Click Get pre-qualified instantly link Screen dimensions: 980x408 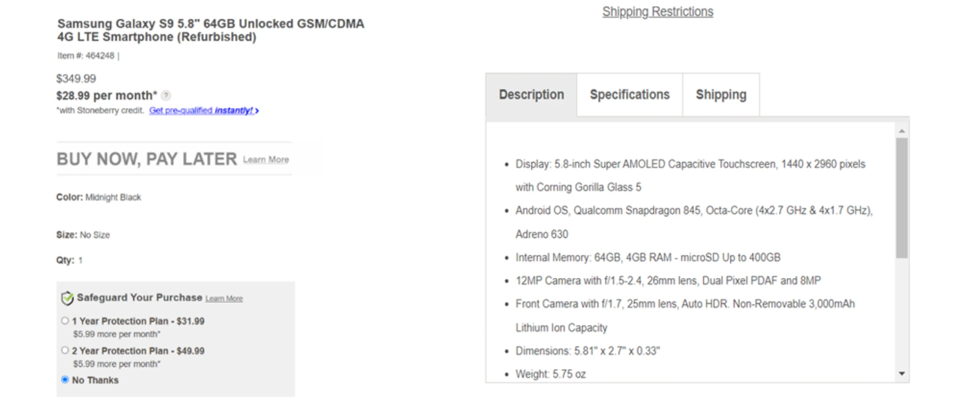(x=203, y=110)
